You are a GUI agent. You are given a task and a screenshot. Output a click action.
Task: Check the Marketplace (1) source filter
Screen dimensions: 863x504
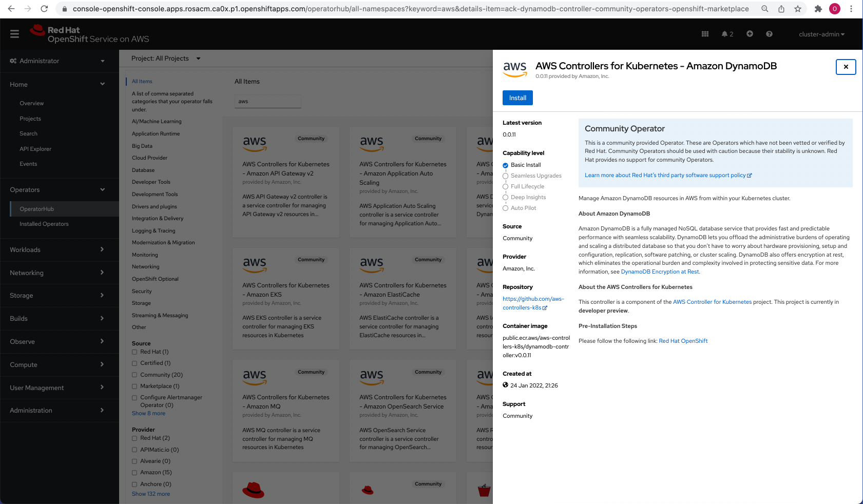coord(135,386)
